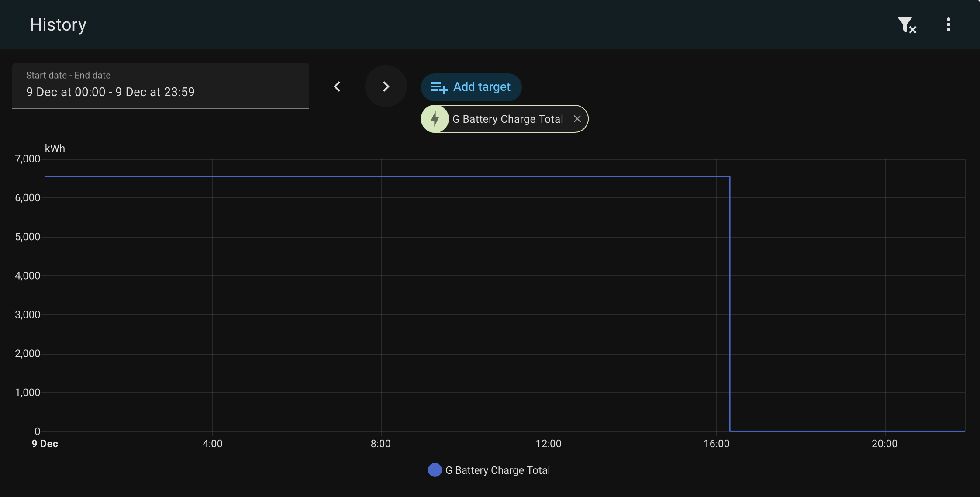Click the 9 Dec x-axis label
Screen dimensions: 980x497
point(45,444)
